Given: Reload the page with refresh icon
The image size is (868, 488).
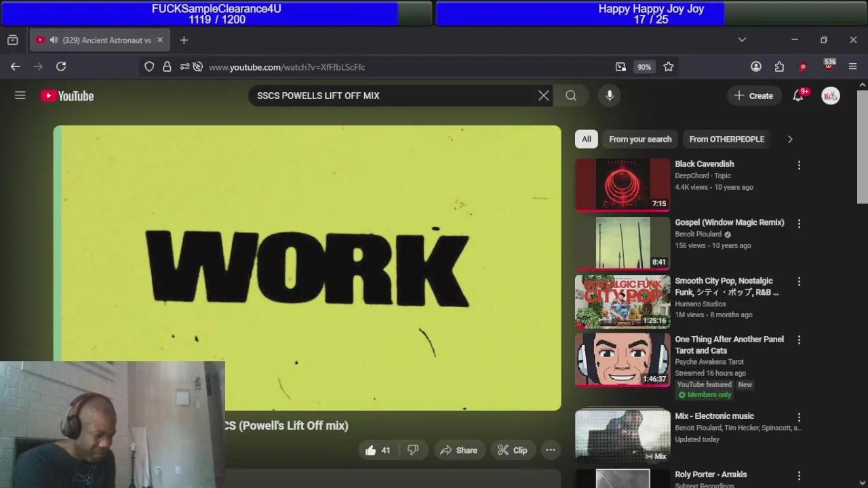Looking at the screenshot, I should click(61, 66).
